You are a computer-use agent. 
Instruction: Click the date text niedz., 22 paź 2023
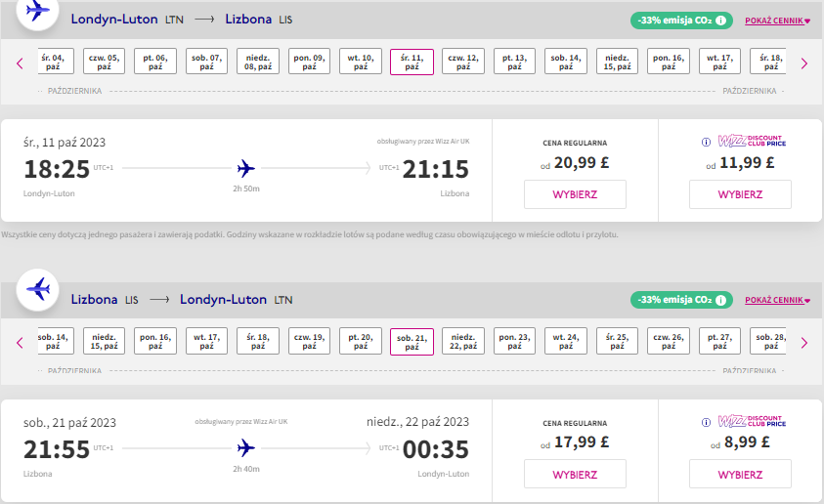pos(417,422)
